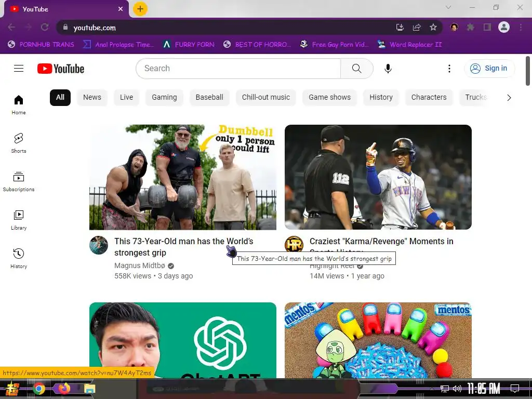
Task: Open Chrome from the taskbar
Action: click(x=38, y=389)
